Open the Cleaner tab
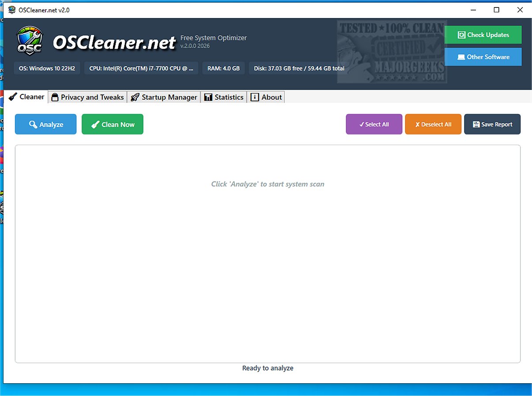This screenshot has width=532, height=396. (x=27, y=97)
